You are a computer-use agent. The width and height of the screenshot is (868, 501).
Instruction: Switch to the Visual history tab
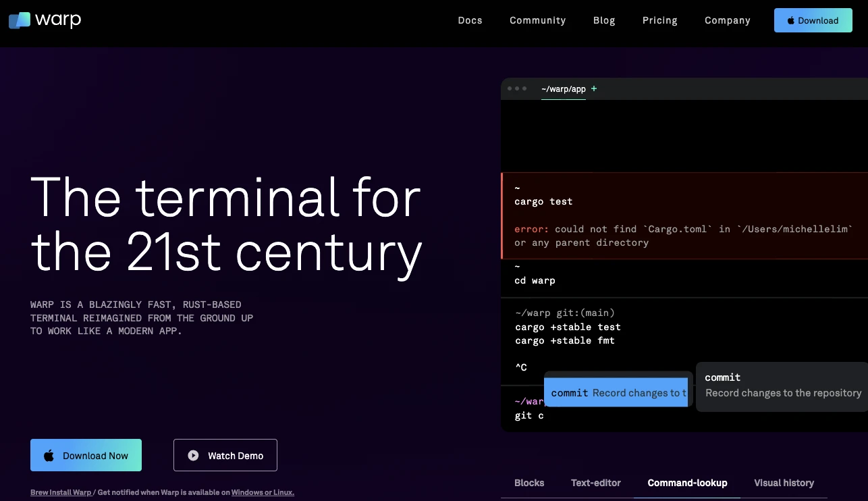pos(784,483)
